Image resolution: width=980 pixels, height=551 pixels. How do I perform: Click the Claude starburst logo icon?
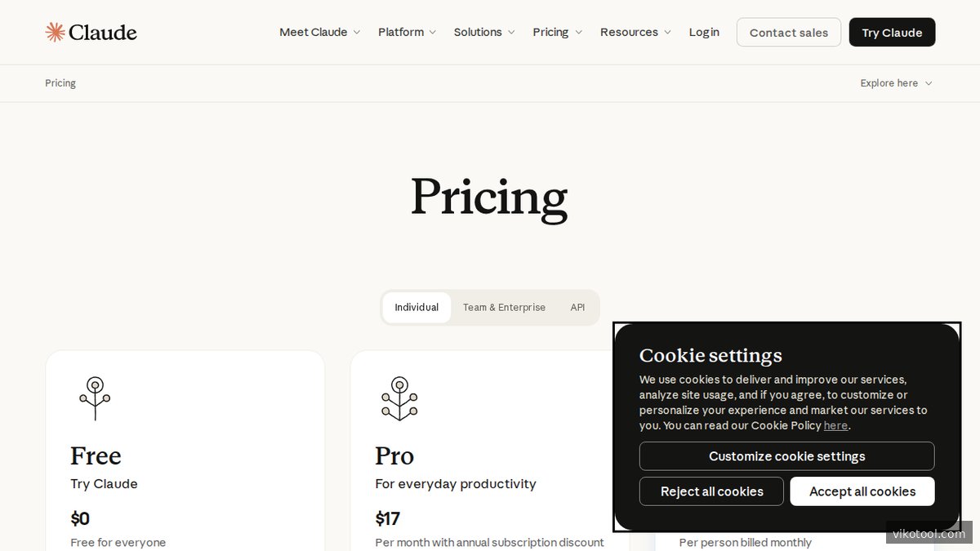pos(55,32)
